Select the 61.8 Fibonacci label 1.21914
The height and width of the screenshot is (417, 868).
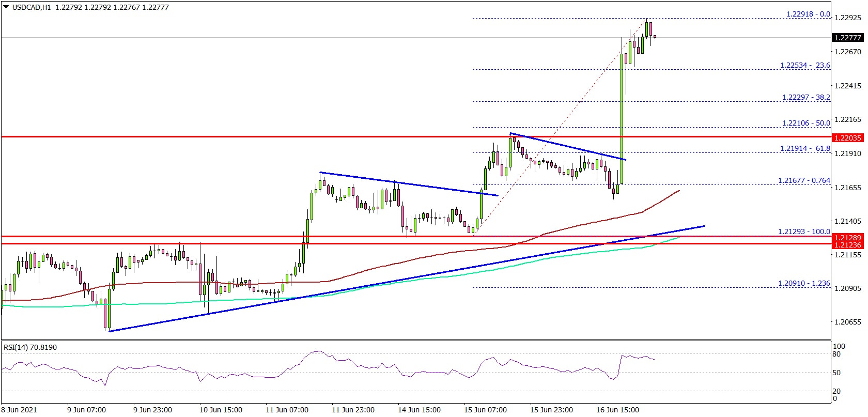pyautogui.click(x=804, y=148)
